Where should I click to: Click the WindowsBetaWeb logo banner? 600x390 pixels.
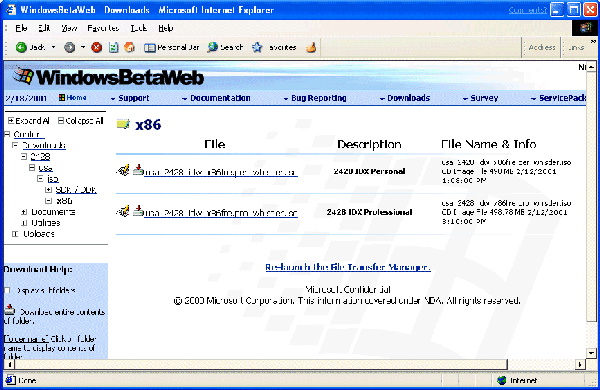pyautogui.click(x=108, y=77)
